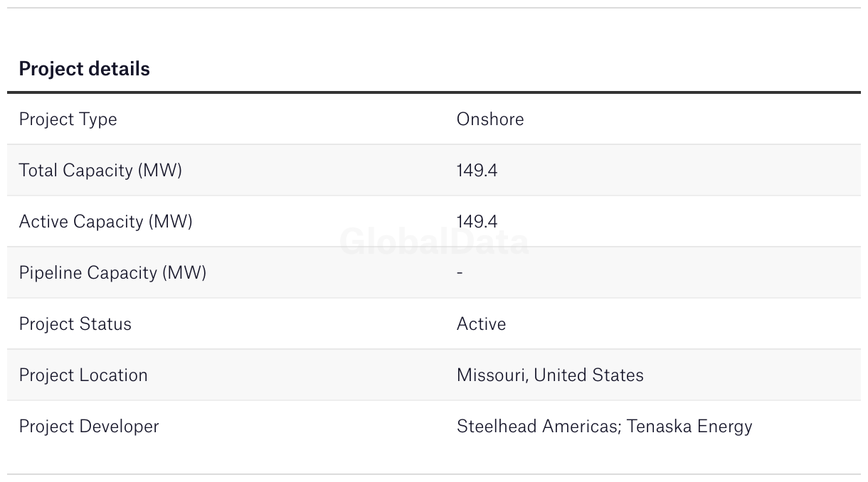Select the Active Capacity (MW) label

[105, 221]
